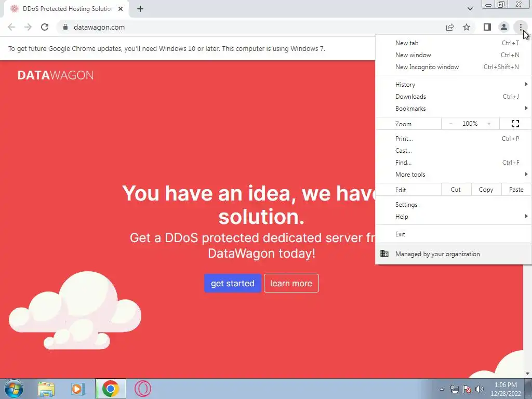Expand the More tools submenu

pyautogui.click(x=453, y=175)
